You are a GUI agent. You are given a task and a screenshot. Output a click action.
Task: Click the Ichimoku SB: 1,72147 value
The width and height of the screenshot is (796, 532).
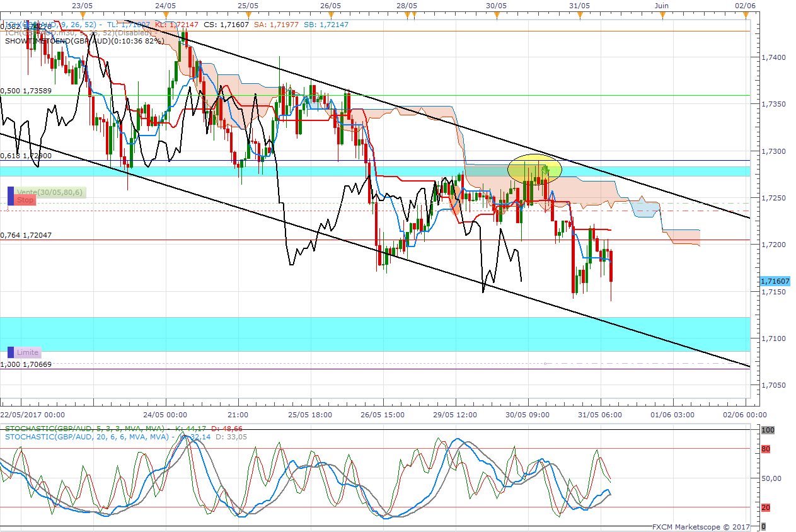pyautogui.click(x=327, y=25)
